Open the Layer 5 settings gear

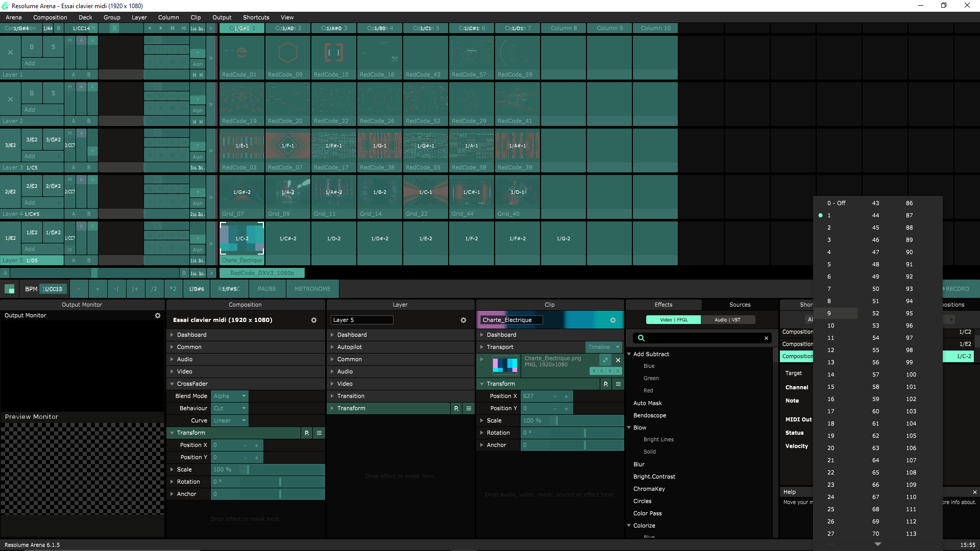click(x=463, y=320)
